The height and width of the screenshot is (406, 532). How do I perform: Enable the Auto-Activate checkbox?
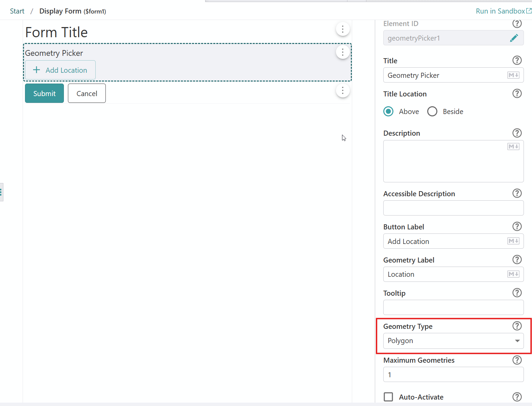click(388, 397)
